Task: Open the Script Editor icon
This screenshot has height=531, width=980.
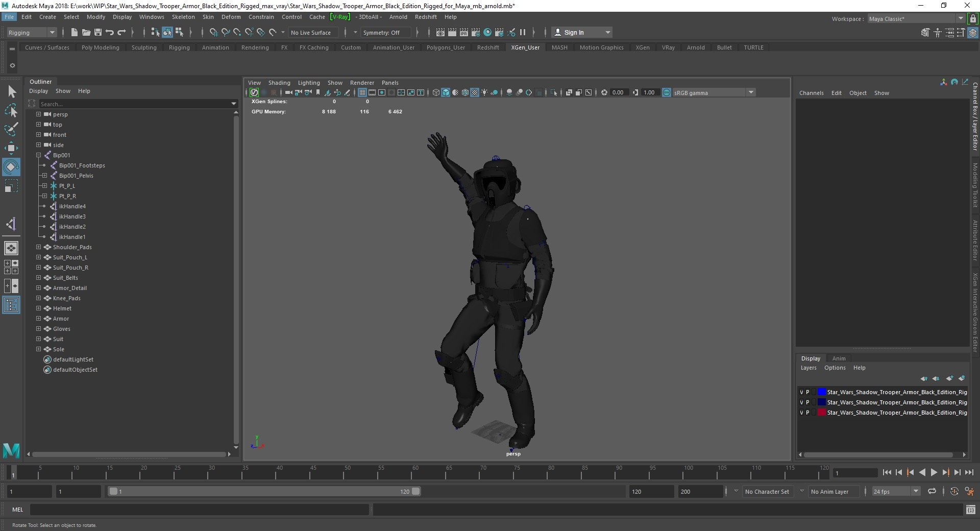Action: click(x=970, y=510)
